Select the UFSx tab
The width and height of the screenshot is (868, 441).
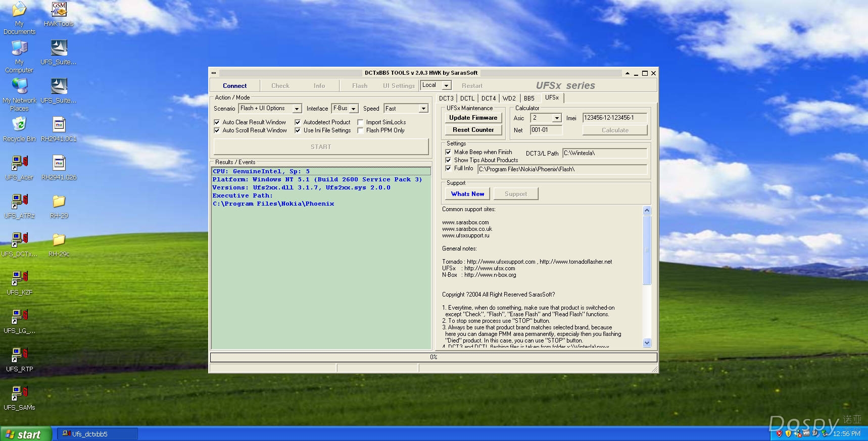click(x=552, y=97)
